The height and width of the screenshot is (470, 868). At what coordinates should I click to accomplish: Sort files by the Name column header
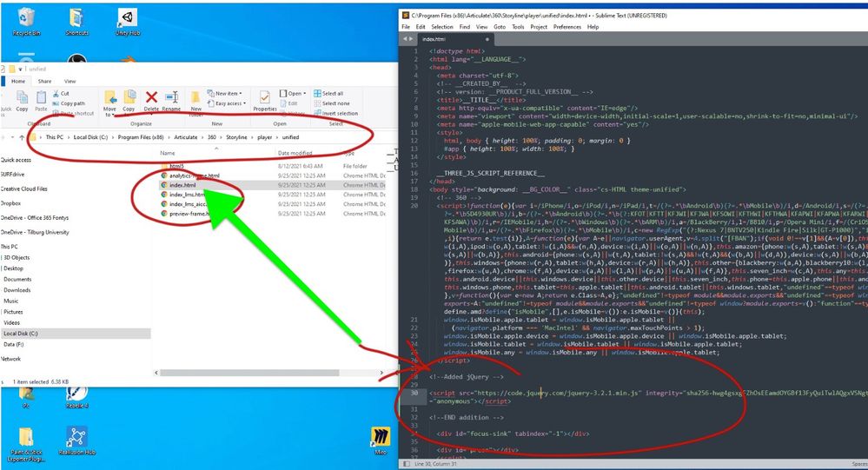167,153
